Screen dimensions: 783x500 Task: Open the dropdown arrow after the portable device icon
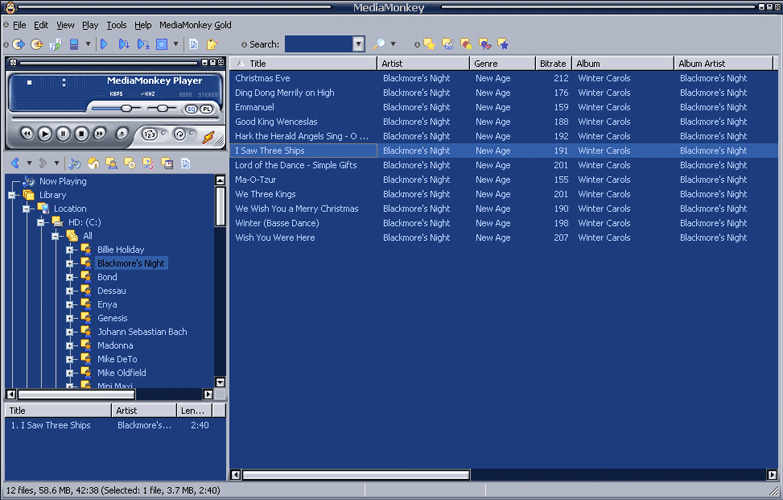(88, 44)
